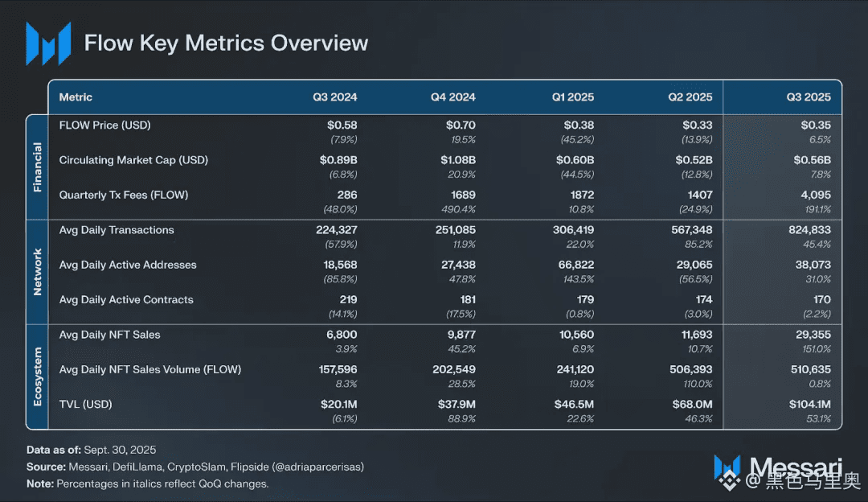Click the '306,419' daily transactions cell

click(x=574, y=230)
